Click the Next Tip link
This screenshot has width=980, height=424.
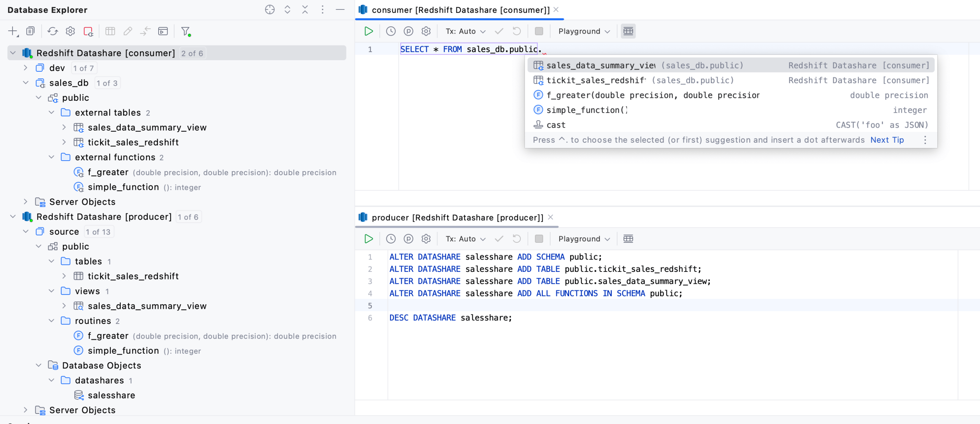click(887, 140)
